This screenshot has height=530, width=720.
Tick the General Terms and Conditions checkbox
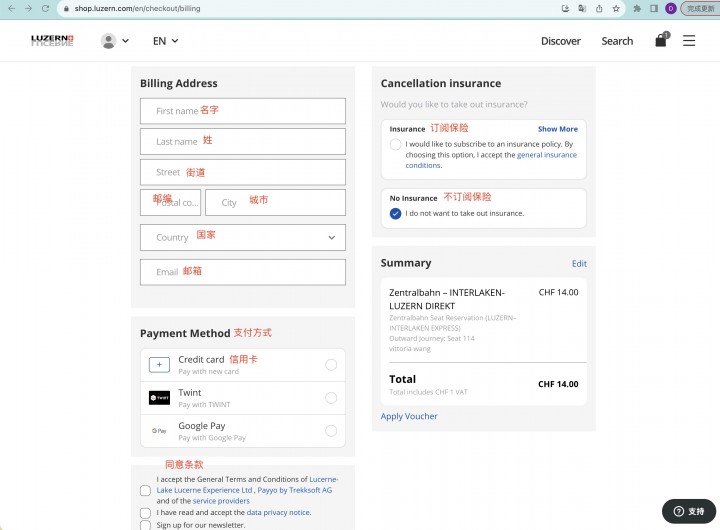(x=146, y=491)
